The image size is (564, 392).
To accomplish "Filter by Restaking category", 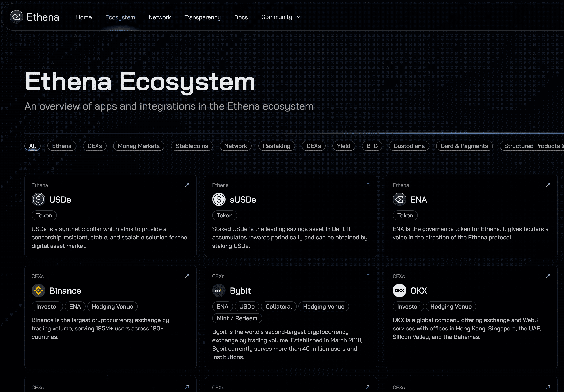I will (277, 146).
